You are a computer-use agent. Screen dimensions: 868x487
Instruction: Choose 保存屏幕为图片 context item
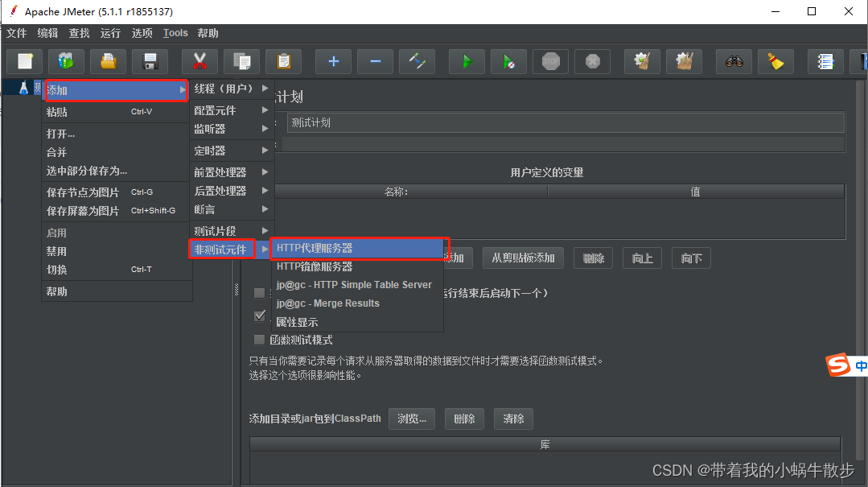[x=117, y=211]
